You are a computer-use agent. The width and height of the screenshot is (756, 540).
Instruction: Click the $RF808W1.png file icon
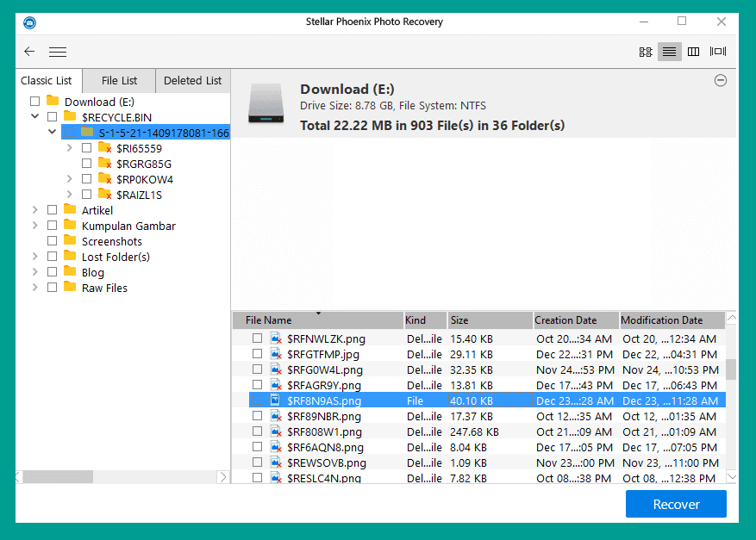pyautogui.click(x=276, y=431)
